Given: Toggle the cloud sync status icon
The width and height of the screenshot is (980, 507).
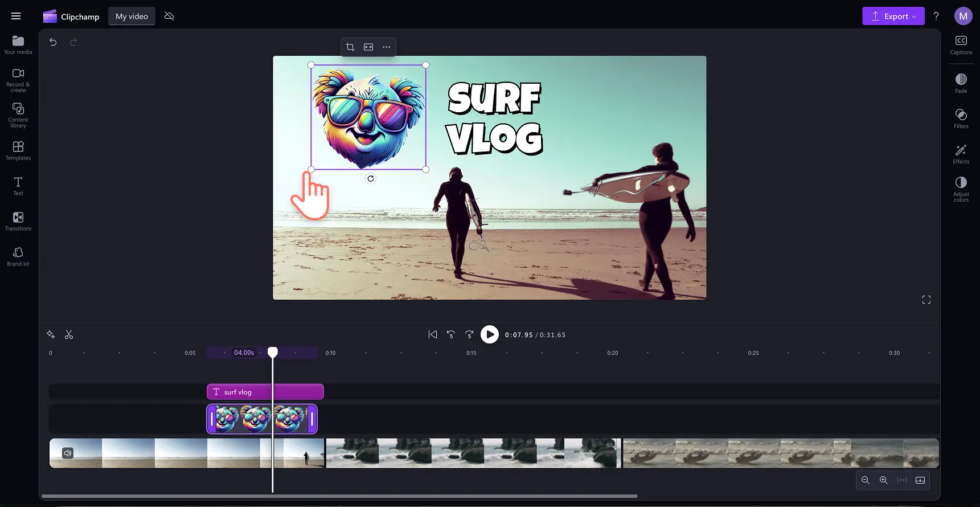Looking at the screenshot, I should click(x=169, y=16).
